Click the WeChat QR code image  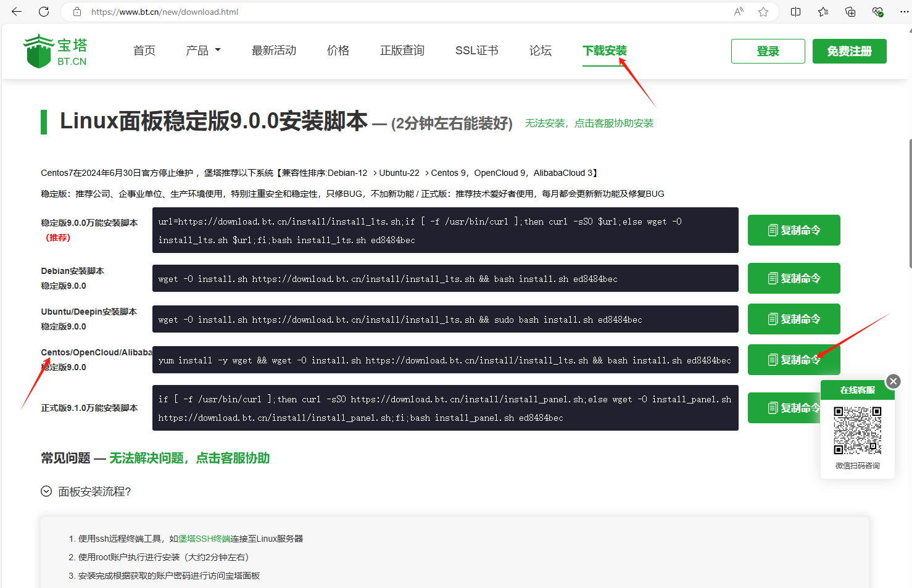857,430
